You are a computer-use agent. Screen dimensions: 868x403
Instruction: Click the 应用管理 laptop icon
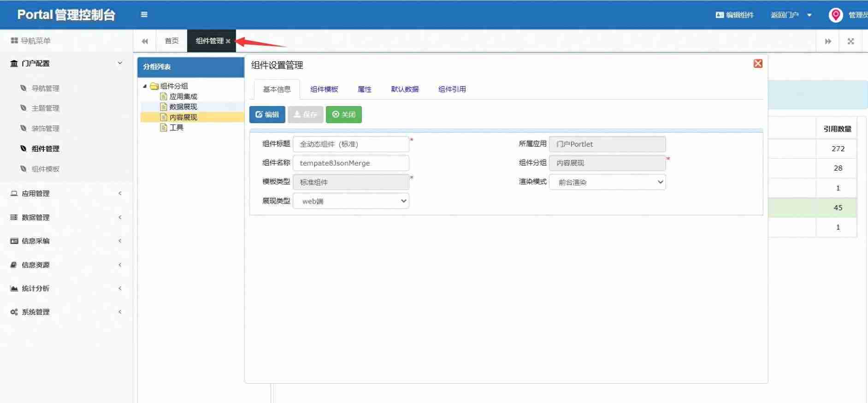coord(14,193)
